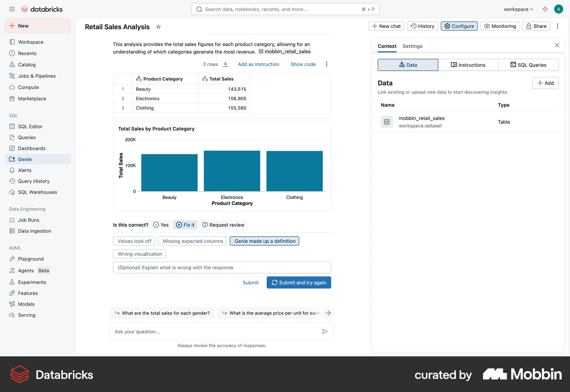This screenshot has height=392, width=570.
Task: Open the workspace dropdown
Action: pos(518,9)
